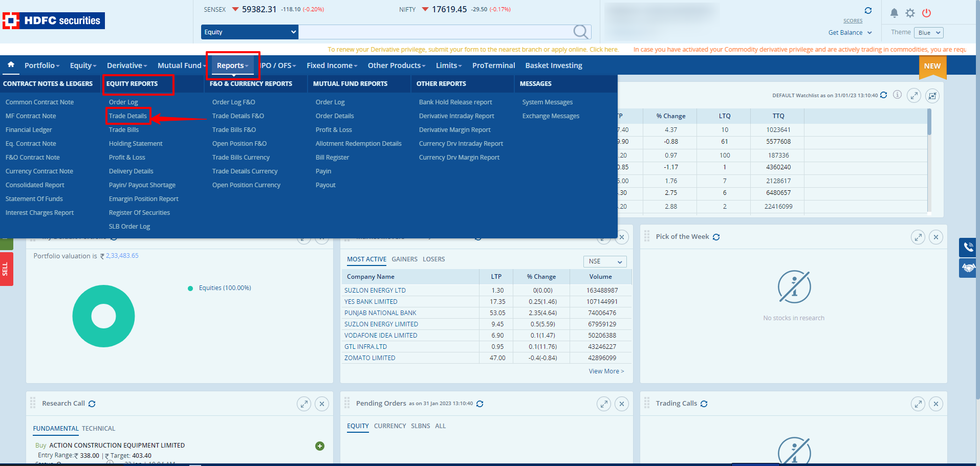Screen dimensions: 980x466
Task: Switch to the GAINERS tab
Action: (404, 259)
